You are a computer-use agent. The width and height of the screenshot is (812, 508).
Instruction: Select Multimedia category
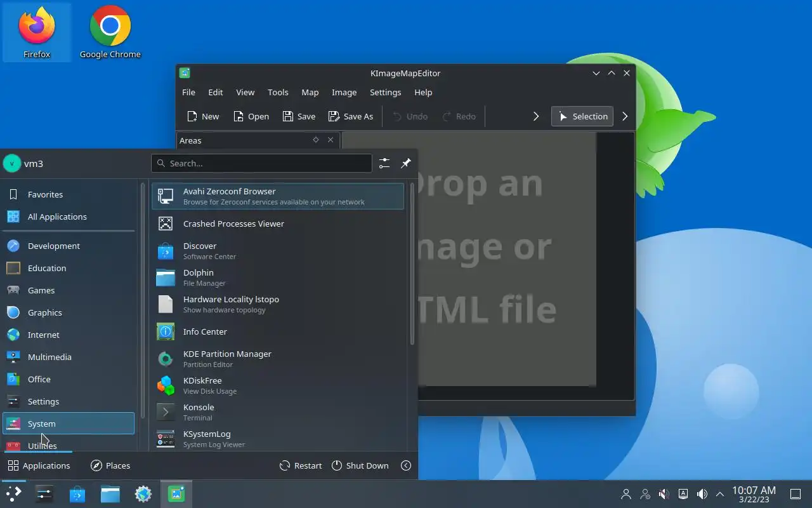[69, 357]
